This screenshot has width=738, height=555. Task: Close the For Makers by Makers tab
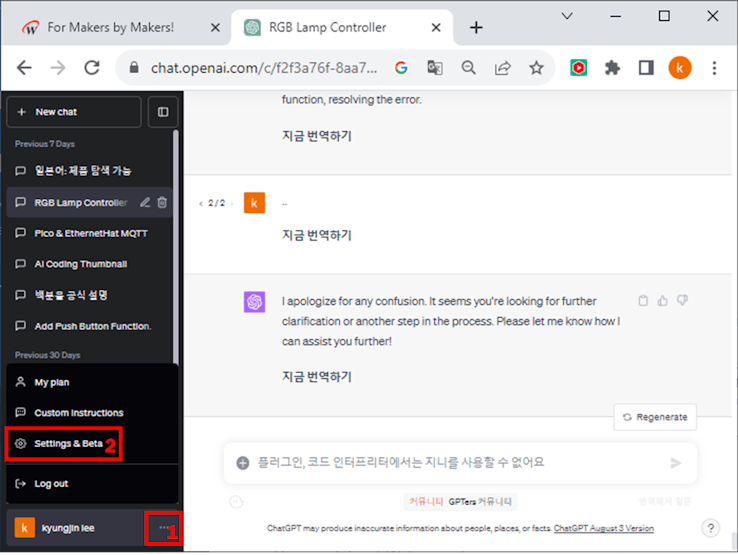[215, 28]
